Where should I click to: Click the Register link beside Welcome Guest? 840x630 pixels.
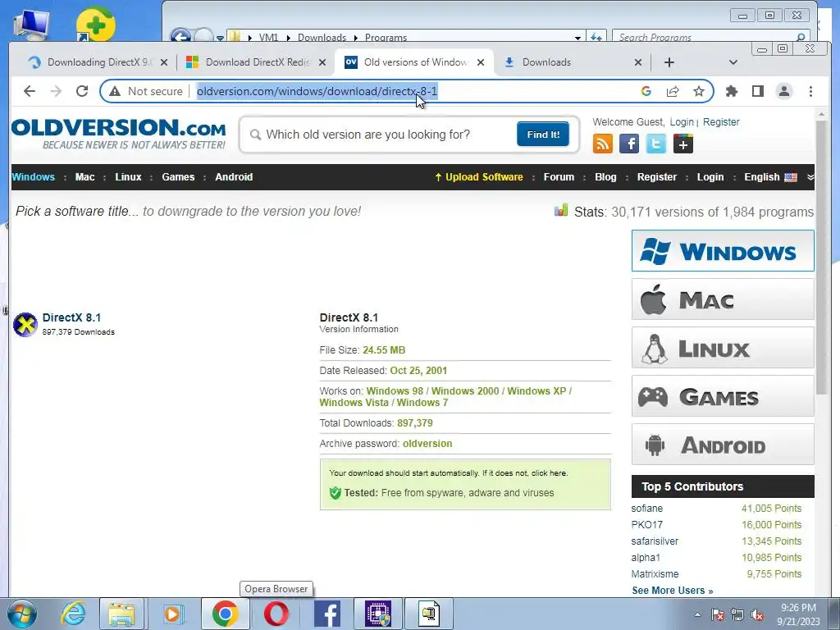coord(721,121)
